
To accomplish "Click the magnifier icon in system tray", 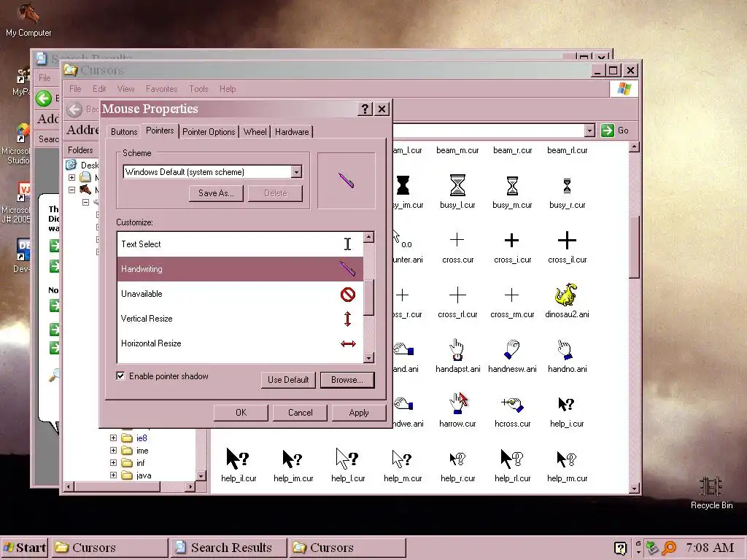I will click(x=669, y=548).
